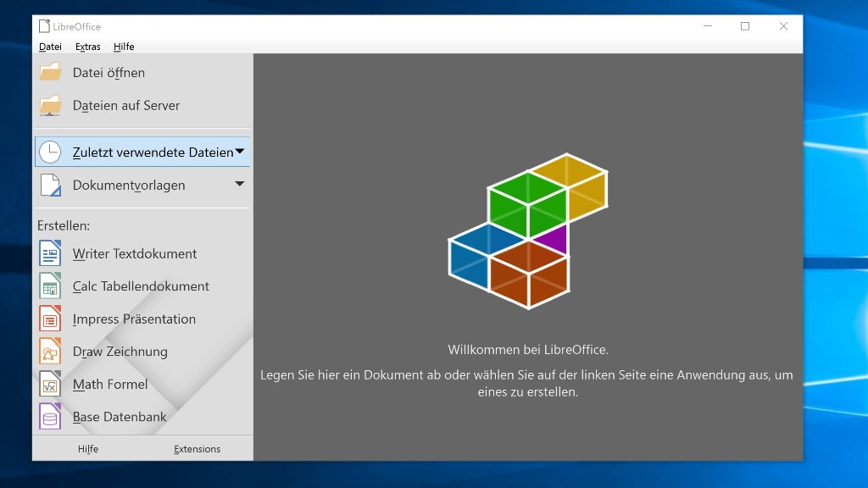Create a Calc Tabellendokument

pos(142,286)
